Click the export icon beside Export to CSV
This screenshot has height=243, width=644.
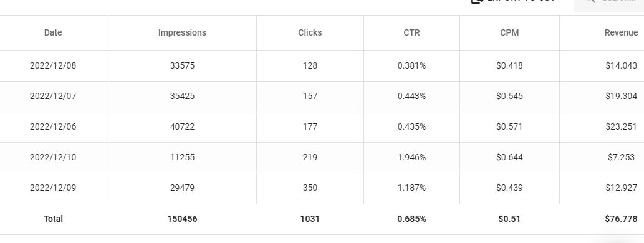click(476, 1)
